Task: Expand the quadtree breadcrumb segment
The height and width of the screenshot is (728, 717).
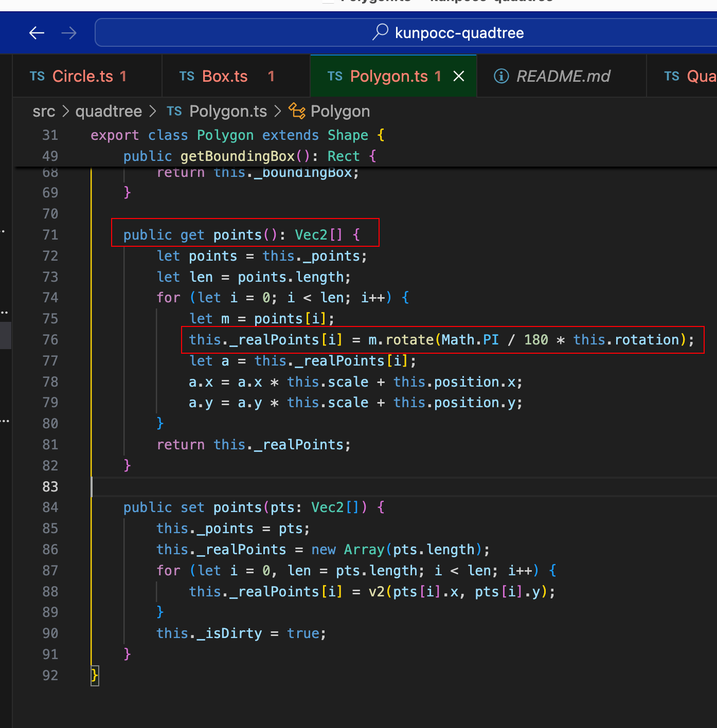Action: click(109, 111)
